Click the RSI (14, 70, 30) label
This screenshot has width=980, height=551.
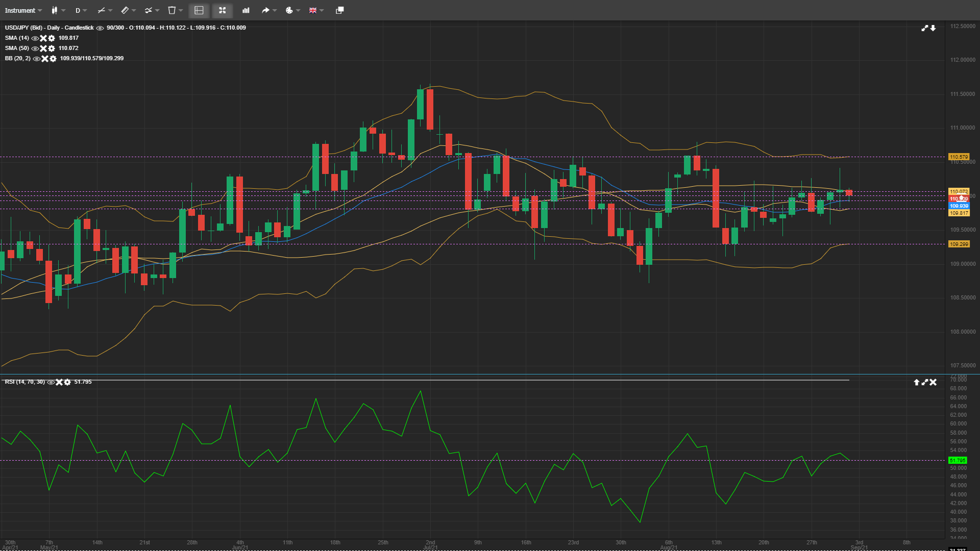coord(25,382)
